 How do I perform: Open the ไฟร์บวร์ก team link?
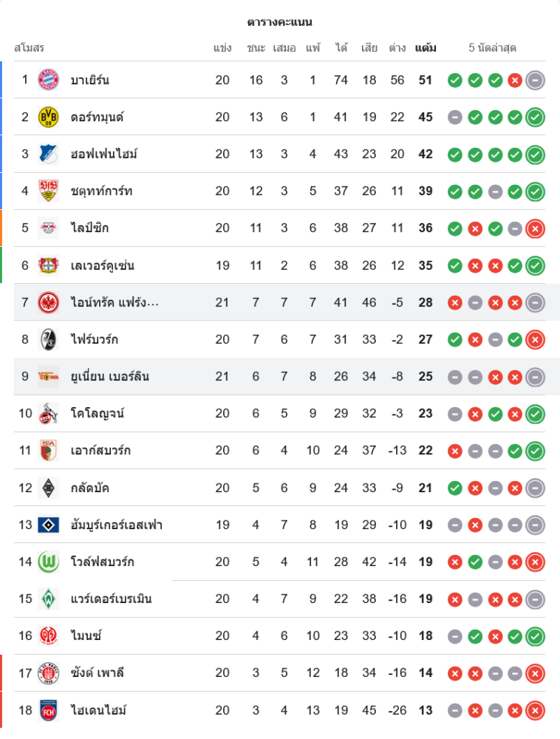[95, 339]
